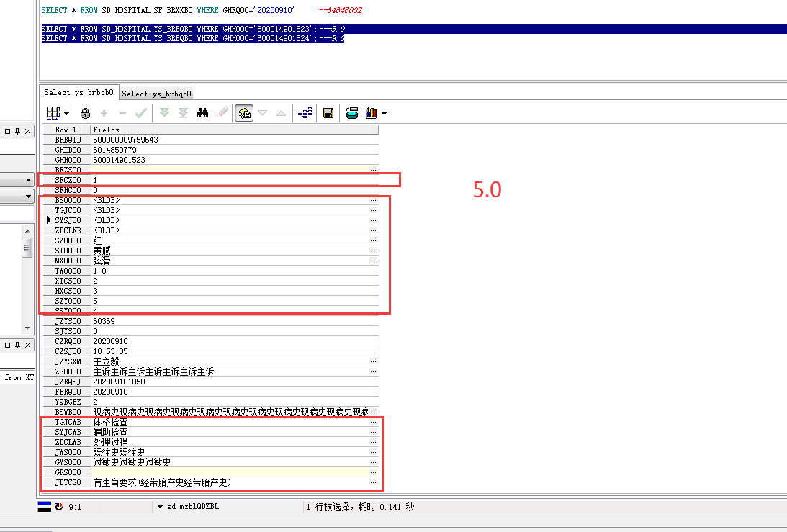Fetch last page with underlined green arrows
The height and width of the screenshot is (532, 787).
tap(183, 113)
